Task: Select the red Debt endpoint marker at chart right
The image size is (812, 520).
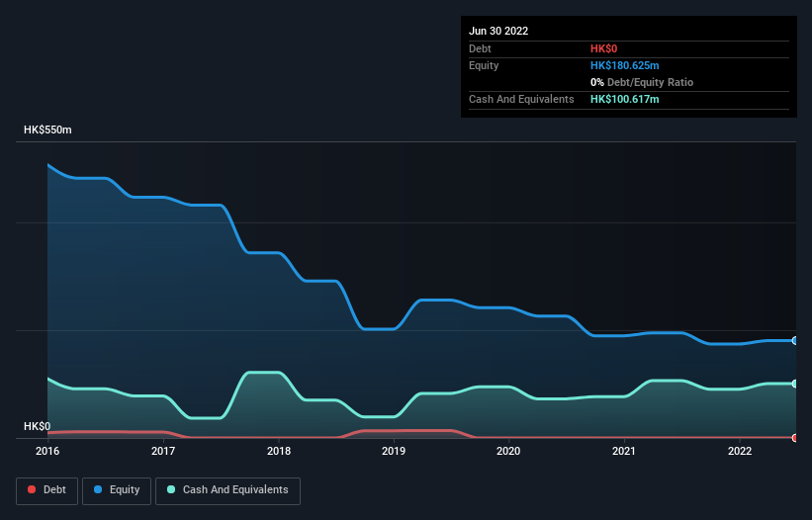Action: [795, 438]
